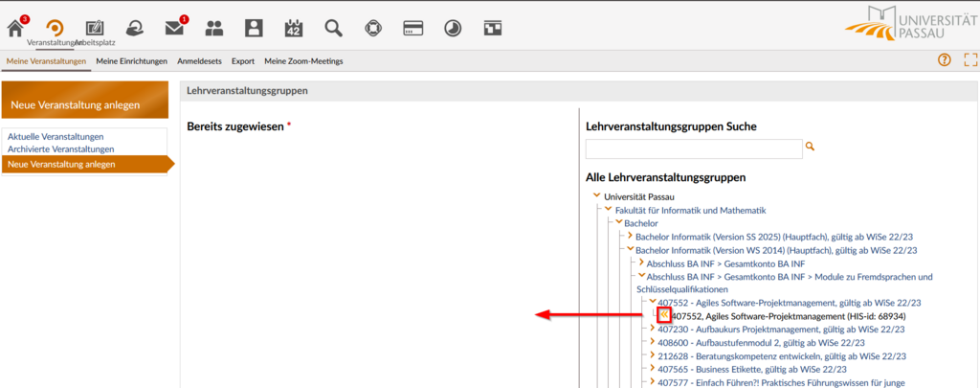980x388 pixels.
Task: Click the Bachelor tree link
Action: pyautogui.click(x=641, y=223)
